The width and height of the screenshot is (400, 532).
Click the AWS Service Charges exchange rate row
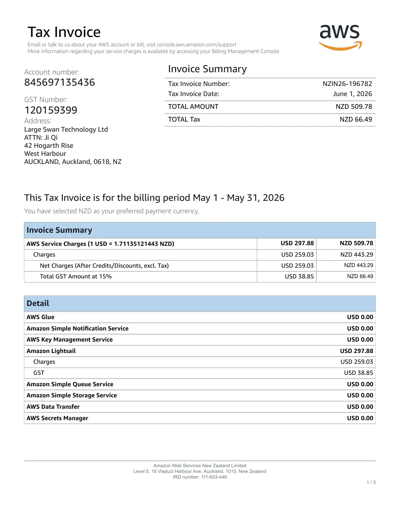coord(200,243)
